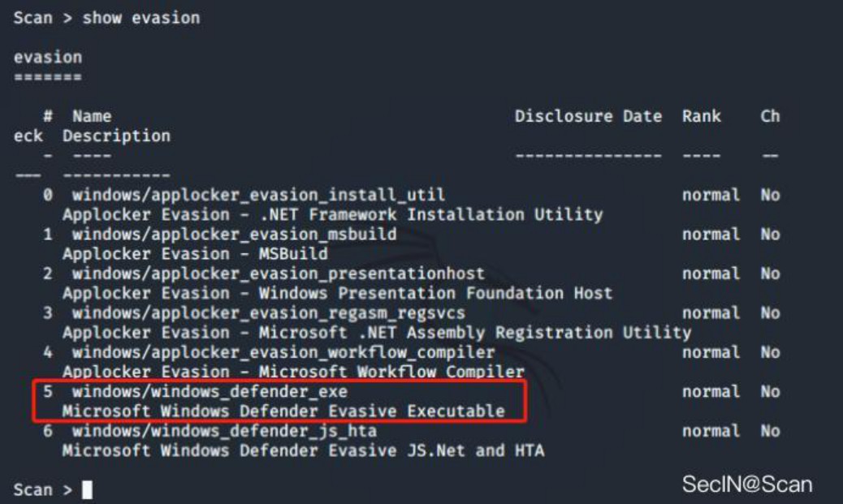The width and height of the screenshot is (843, 504).
Task: Click the blinking cursor at Scan prompt
Action: [87, 489]
